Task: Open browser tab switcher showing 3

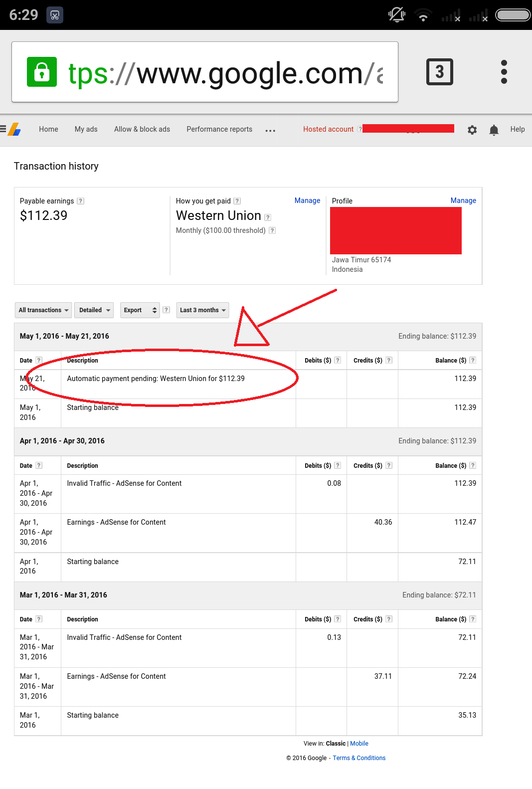Action: click(440, 72)
